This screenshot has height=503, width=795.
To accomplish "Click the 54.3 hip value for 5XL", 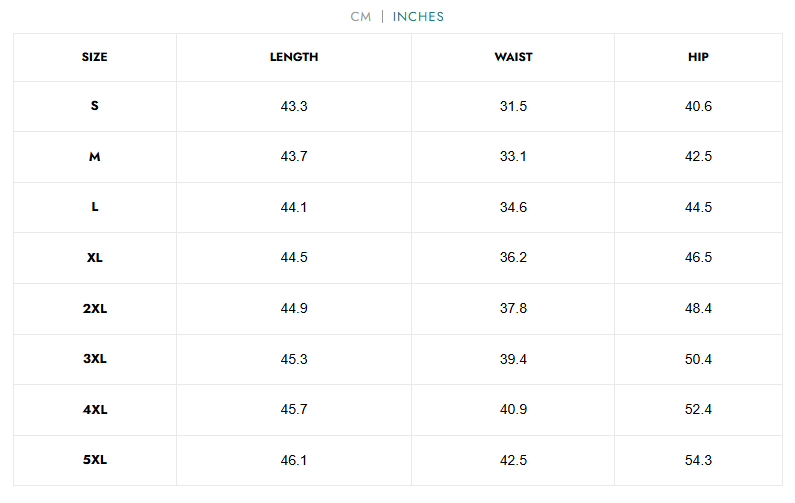I will pyautogui.click(x=698, y=460).
